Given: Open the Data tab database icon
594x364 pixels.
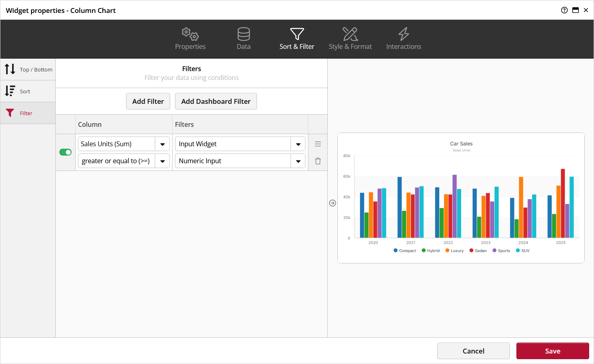Looking at the screenshot, I should tap(244, 34).
